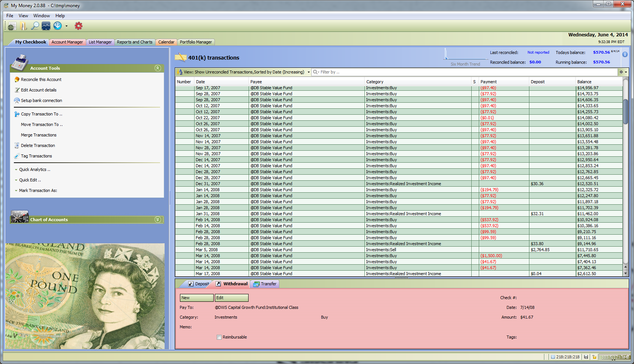The image size is (634, 364).
Task: Switch to Account Manager tab
Action: point(67,42)
